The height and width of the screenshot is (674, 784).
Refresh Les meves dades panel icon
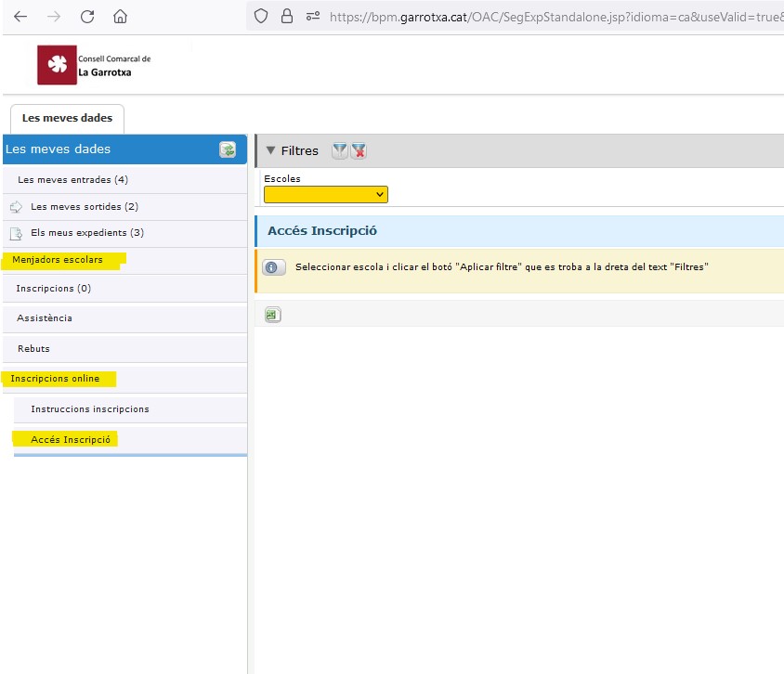pos(228,149)
